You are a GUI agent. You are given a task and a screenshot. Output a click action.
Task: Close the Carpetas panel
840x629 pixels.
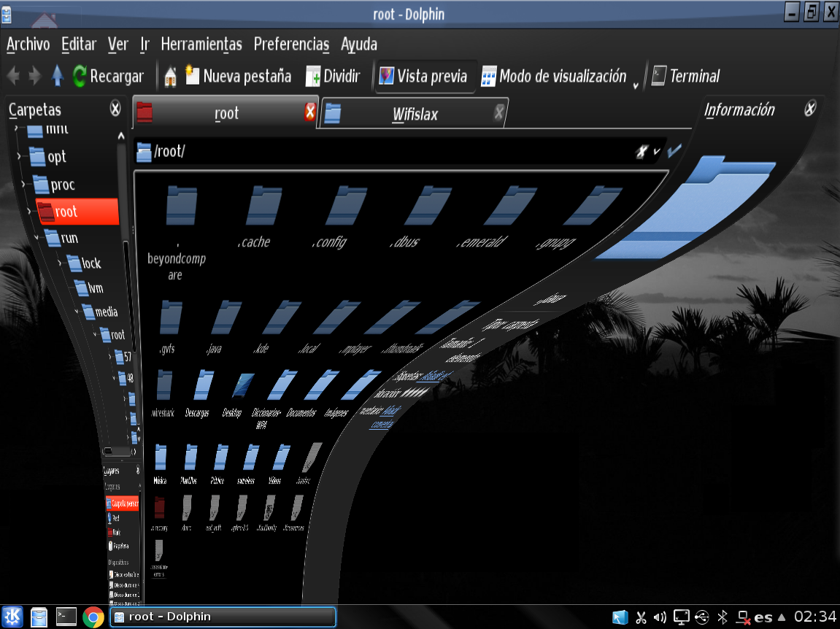115,109
